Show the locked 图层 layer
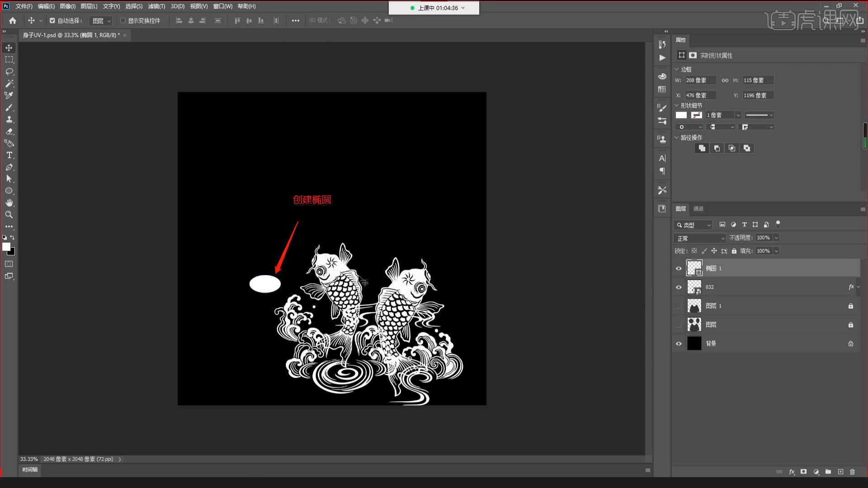 (679, 325)
